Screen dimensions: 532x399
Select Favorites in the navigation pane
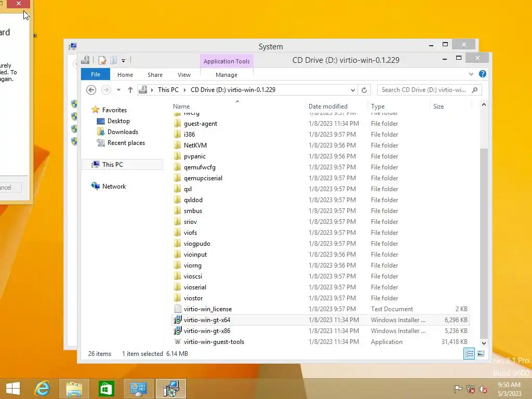coord(114,110)
